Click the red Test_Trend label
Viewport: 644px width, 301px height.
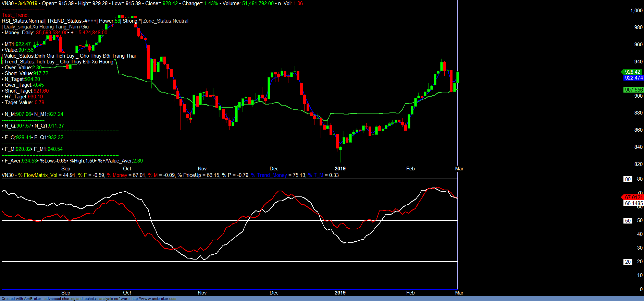click(x=15, y=15)
